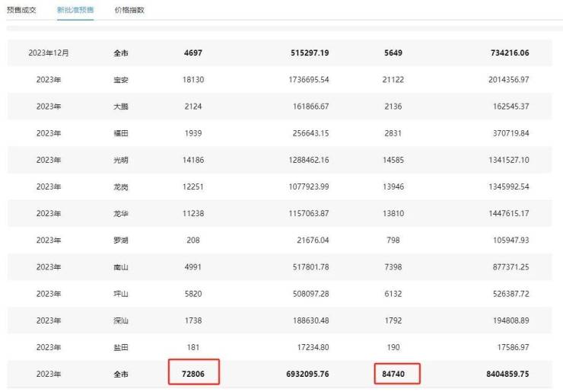The image size is (563, 392).
Task: Click the value 4697
Action: tap(193, 53)
